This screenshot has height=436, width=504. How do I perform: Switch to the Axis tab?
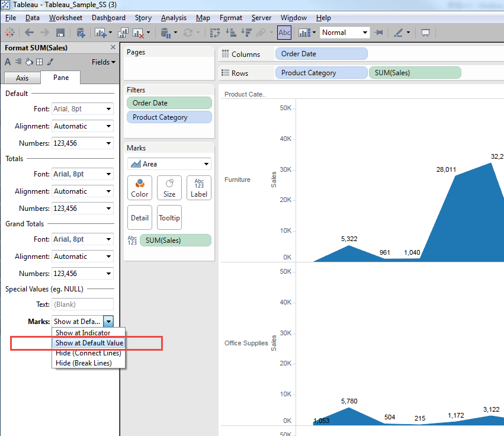(x=22, y=78)
